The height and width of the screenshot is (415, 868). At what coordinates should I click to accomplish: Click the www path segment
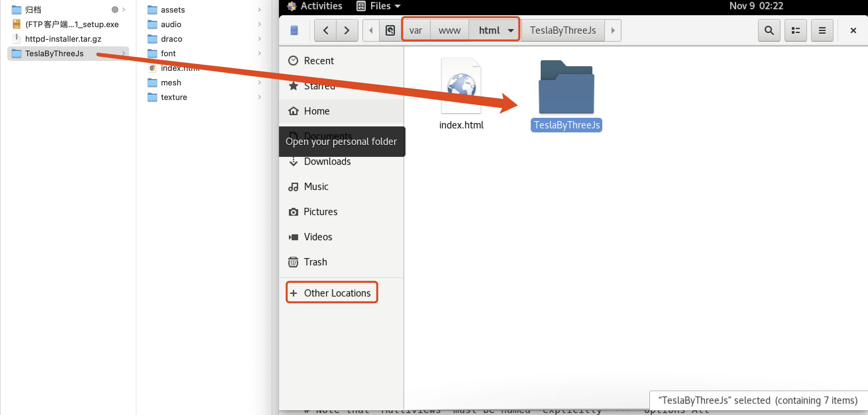tap(449, 30)
